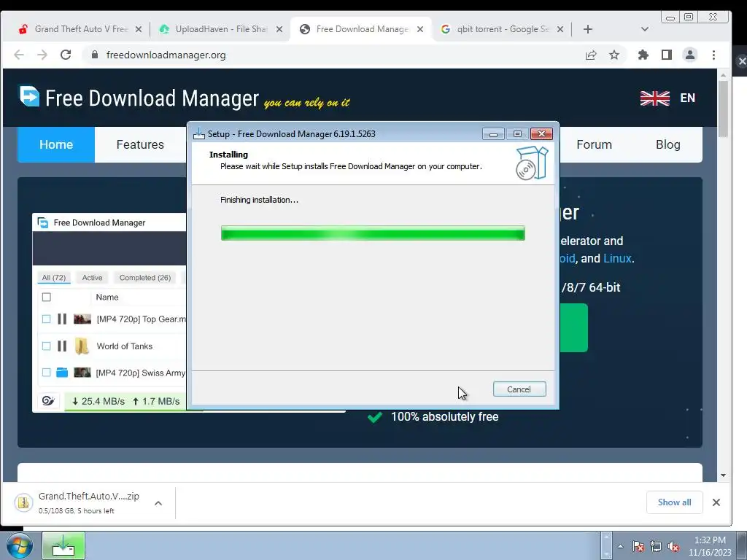The width and height of the screenshot is (747, 560).
Task: Open the profile avatar menu
Action: point(690,55)
